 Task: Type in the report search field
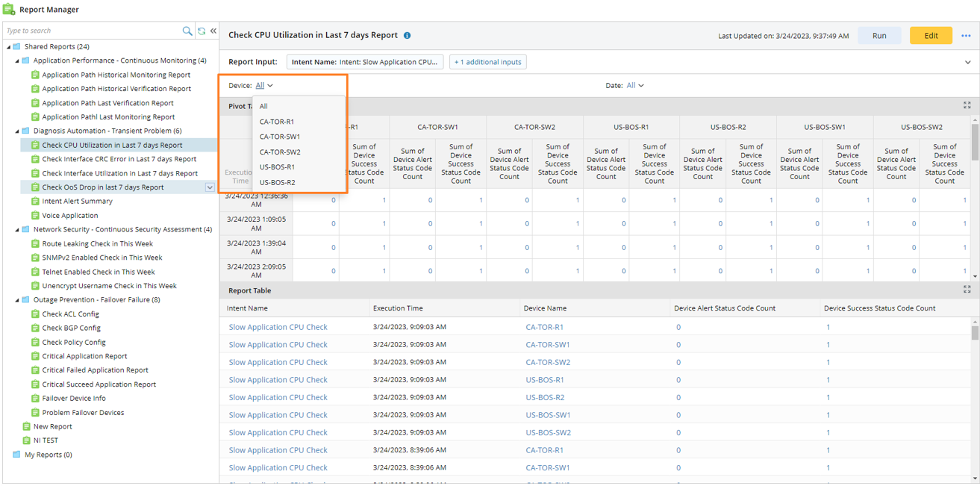pos(90,31)
